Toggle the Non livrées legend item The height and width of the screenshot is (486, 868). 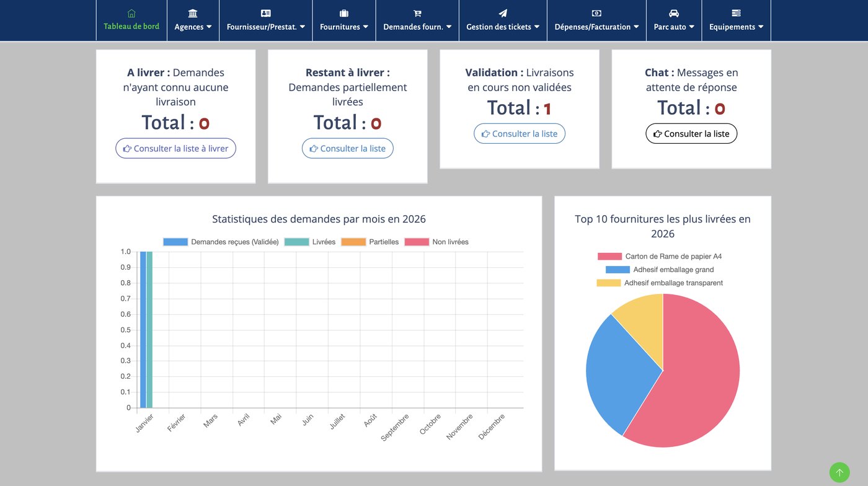(x=436, y=242)
